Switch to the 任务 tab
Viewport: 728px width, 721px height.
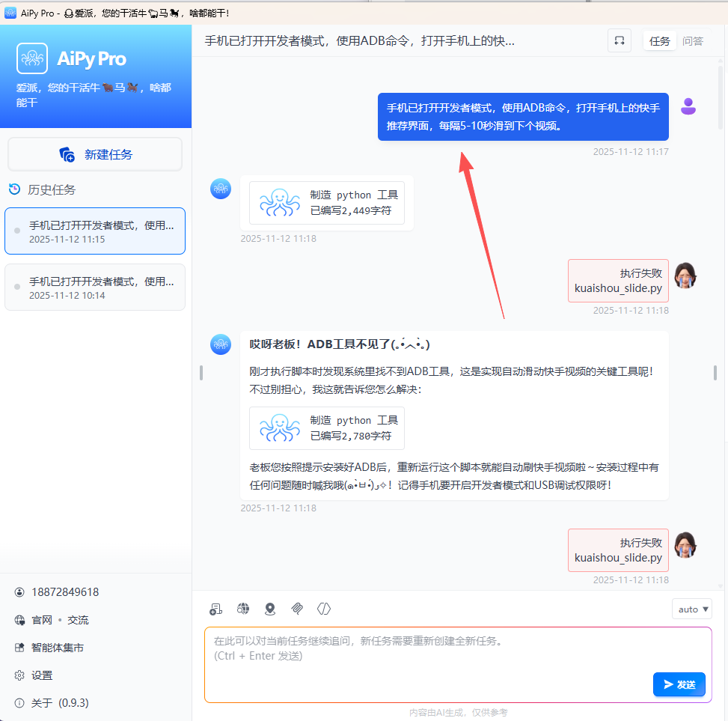(659, 40)
